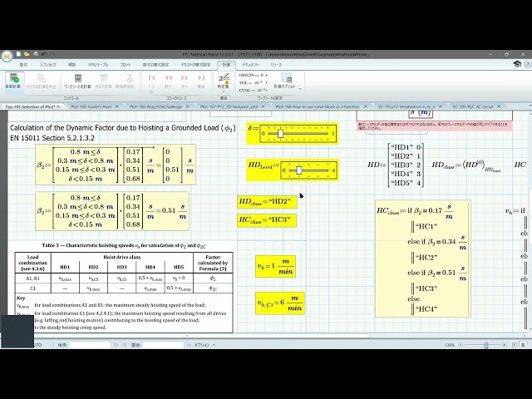Click the search (検索) input field
532x399 pixels.
pos(90,345)
